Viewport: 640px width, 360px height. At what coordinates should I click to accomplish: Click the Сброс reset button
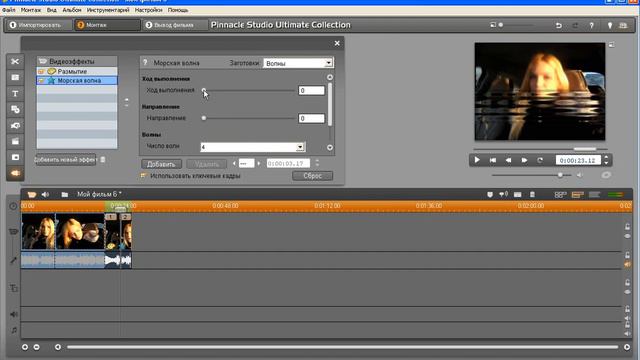(x=313, y=176)
